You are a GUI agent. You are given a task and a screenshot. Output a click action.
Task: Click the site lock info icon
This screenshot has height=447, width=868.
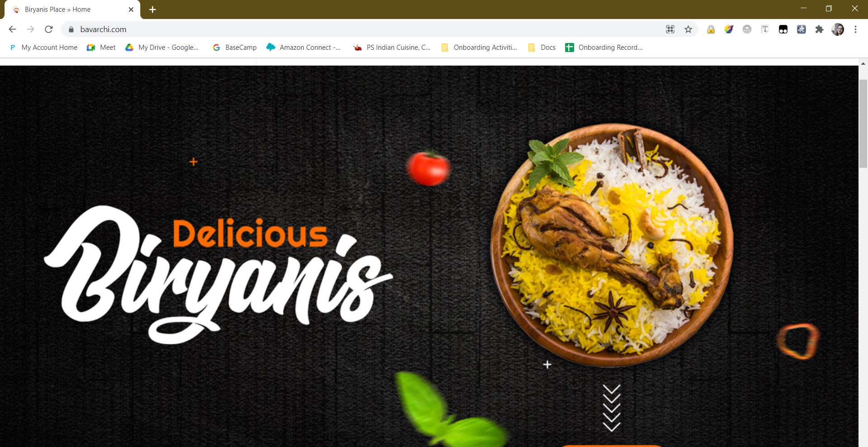71,29
